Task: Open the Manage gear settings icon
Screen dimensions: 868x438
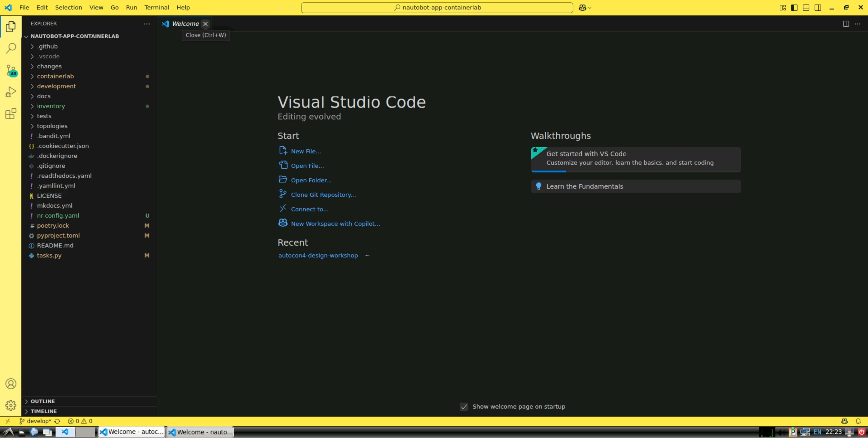Action: coord(11,405)
